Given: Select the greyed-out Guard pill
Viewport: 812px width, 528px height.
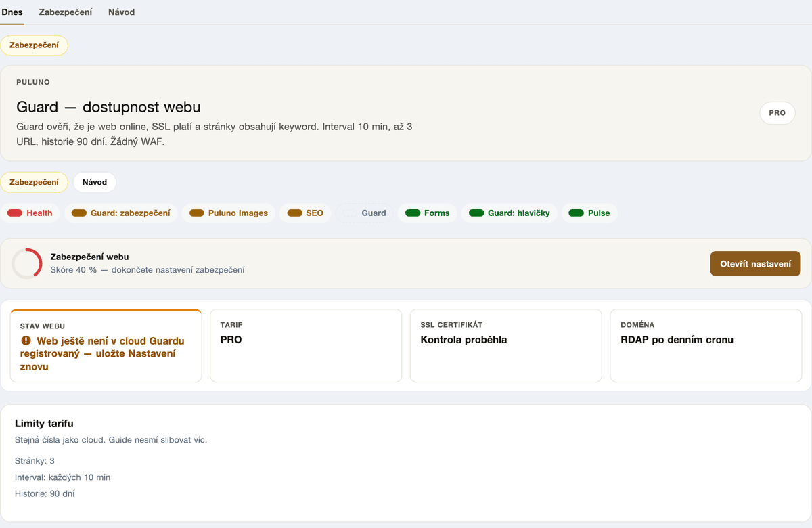Looking at the screenshot, I should [364, 213].
